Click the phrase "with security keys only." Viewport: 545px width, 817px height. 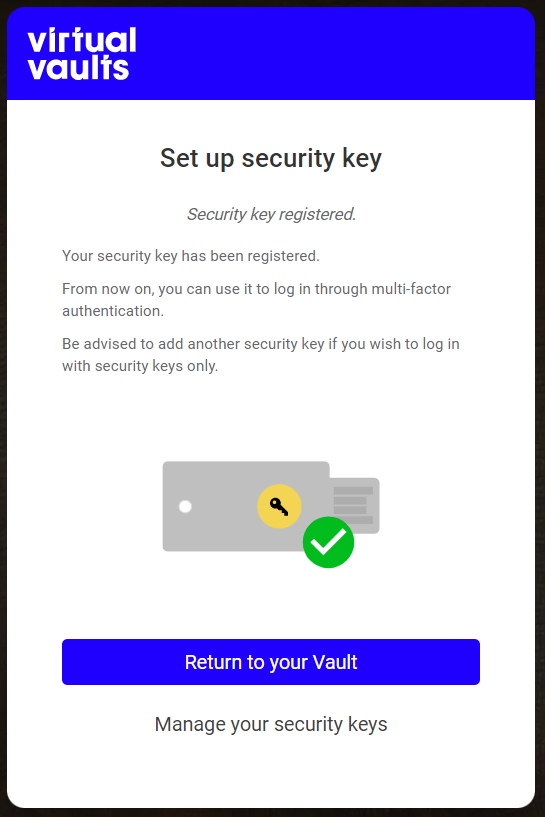tap(140, 366)
